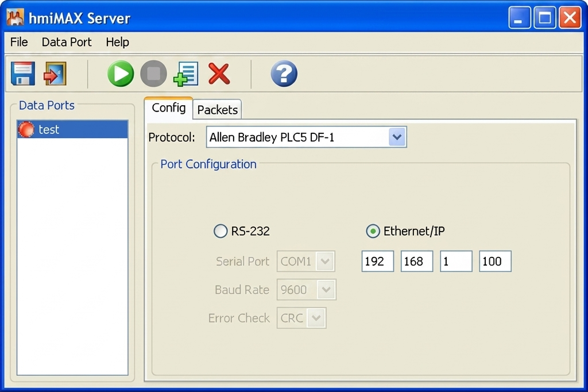
Task: Minimize the hmiMAX Server window
Action: coord(519,17)
